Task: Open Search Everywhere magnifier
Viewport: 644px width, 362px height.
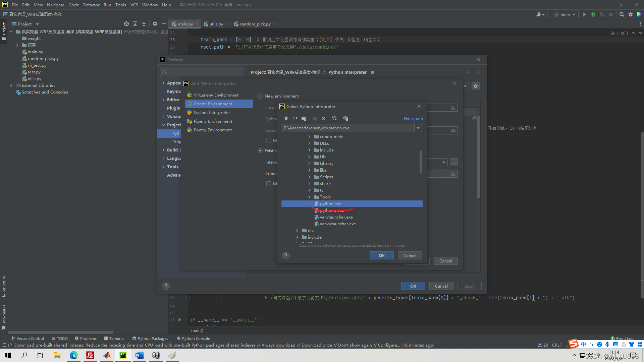Action: pos(622,14)
